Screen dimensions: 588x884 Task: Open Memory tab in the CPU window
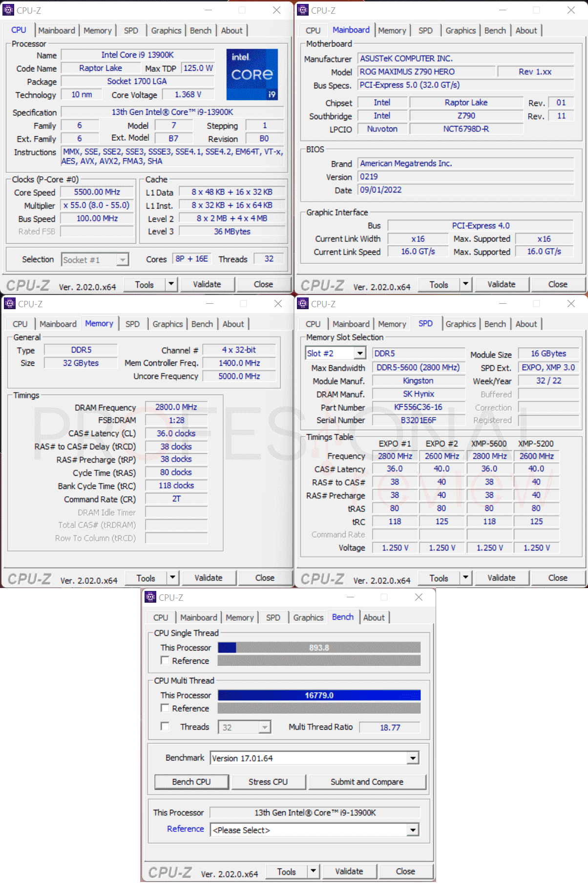coord(98,30)
